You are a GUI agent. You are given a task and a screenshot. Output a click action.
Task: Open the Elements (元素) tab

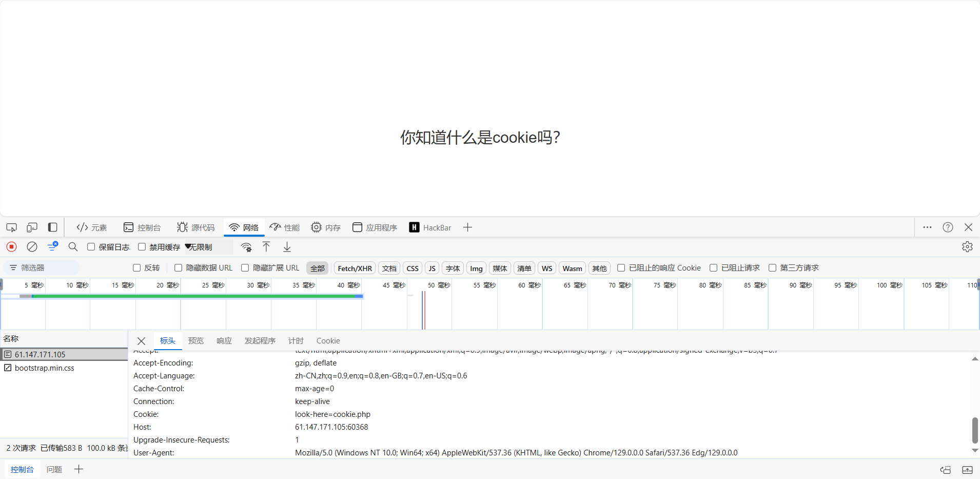[x=91, y=227]
